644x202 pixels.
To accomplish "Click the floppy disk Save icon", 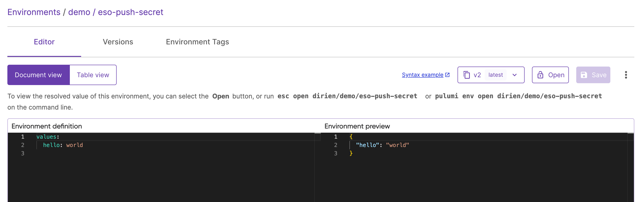I will (584, 75).
